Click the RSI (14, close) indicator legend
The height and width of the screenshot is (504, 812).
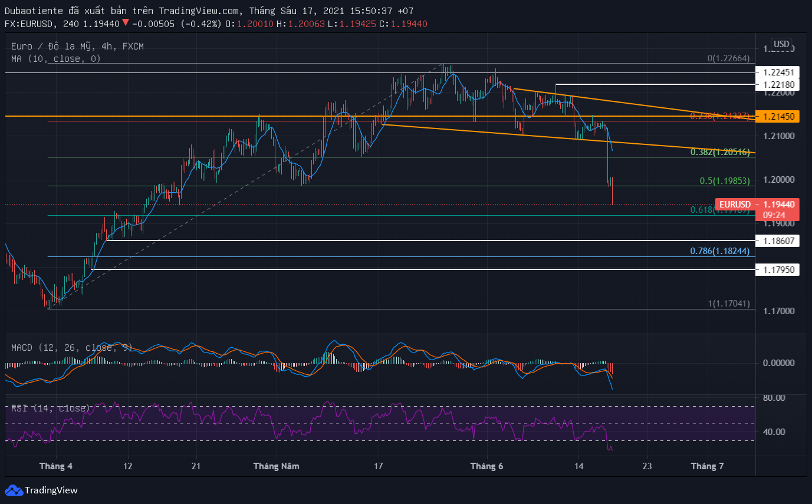(51, 408)
